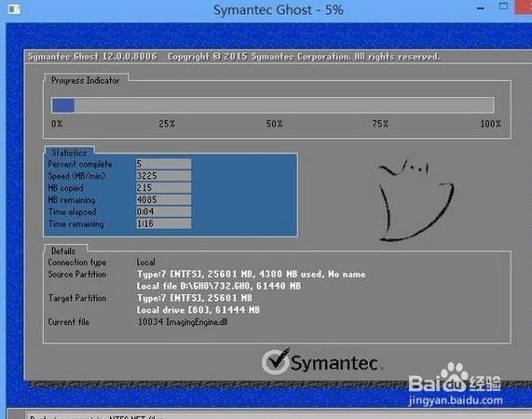The height and width of the screenshot is (419, 532).
Task: Click the Time remaining value 1:16
Action: point(164,223)
